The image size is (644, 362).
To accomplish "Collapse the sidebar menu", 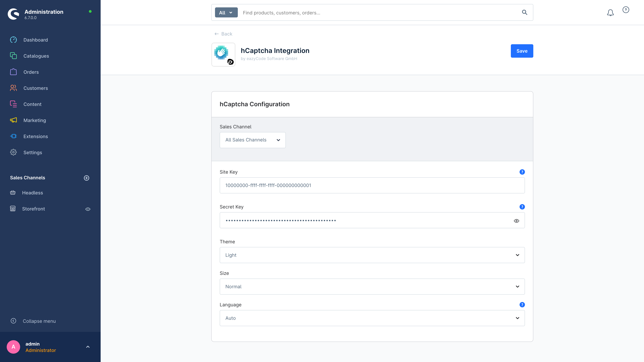I will [x=33, y=321].
